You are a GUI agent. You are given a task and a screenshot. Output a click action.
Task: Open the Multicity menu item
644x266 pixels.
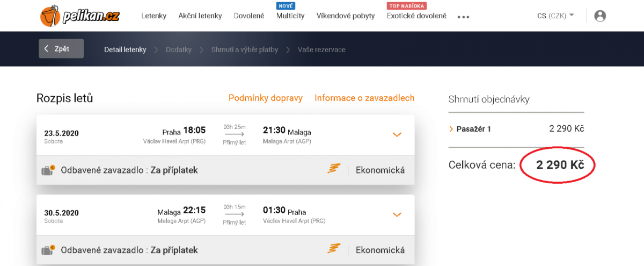coord(290,16)
